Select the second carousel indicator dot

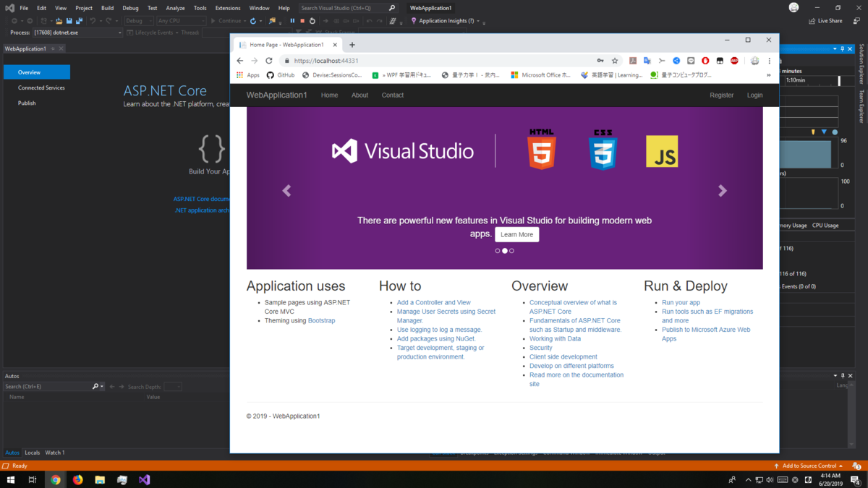pyautogui.click(x=505, y=251)
